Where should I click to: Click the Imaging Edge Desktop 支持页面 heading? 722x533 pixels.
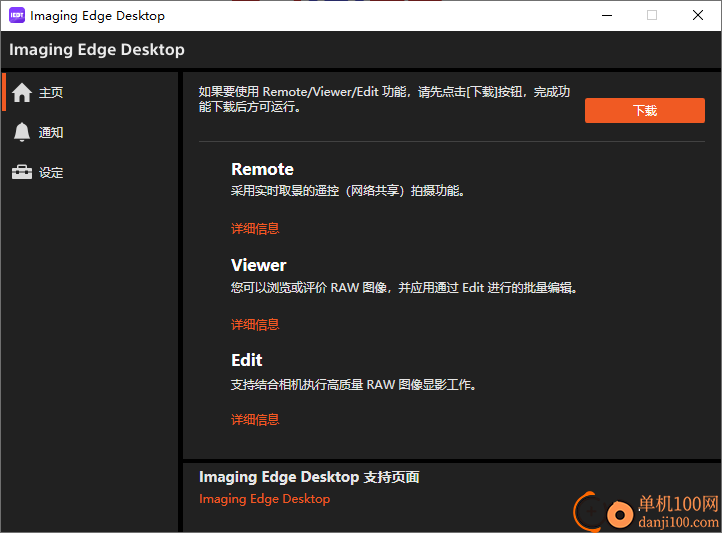[309, 477]
